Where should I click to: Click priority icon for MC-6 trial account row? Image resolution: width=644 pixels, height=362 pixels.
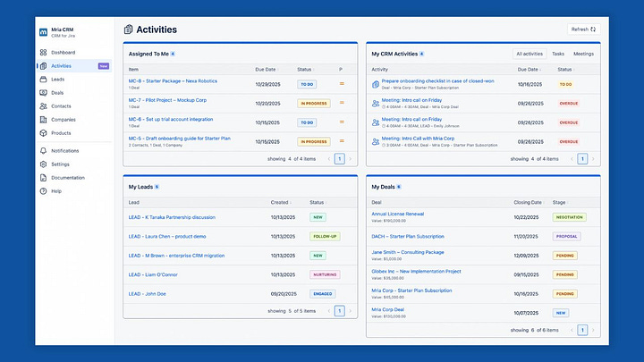(x=342, y=122)
